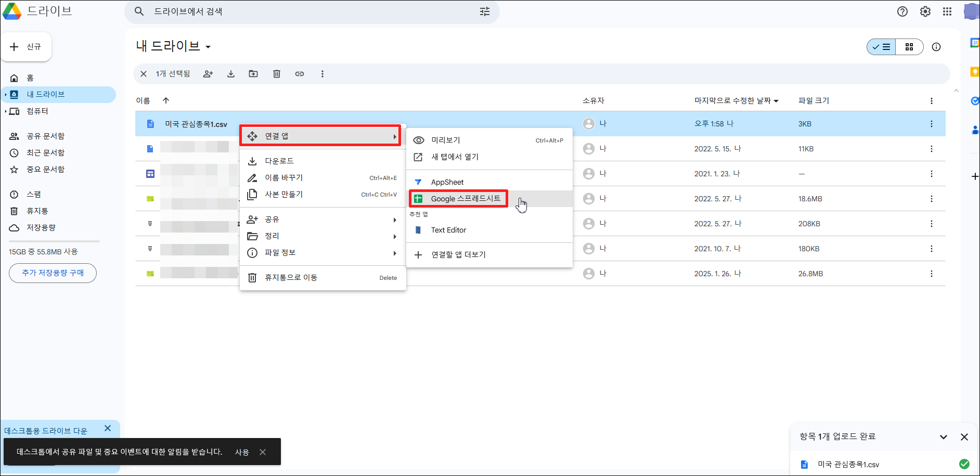Select 미리보기 in the submenu

(489, 140)
